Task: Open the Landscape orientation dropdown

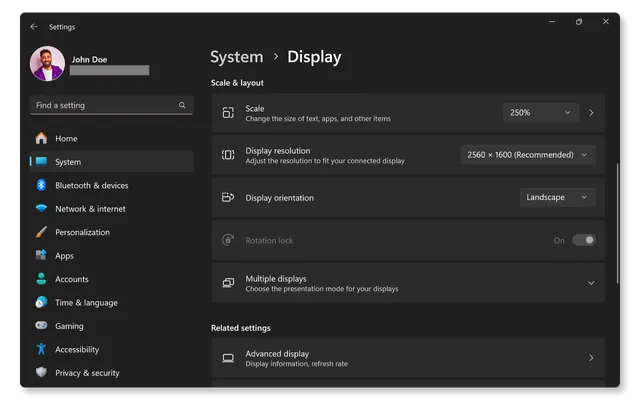Action: [x=558, y=198]
